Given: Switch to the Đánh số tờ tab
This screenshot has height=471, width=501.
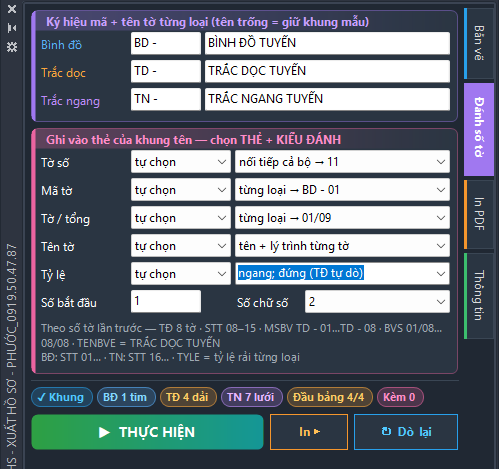Looking at the screenshot, I should 480,129.
